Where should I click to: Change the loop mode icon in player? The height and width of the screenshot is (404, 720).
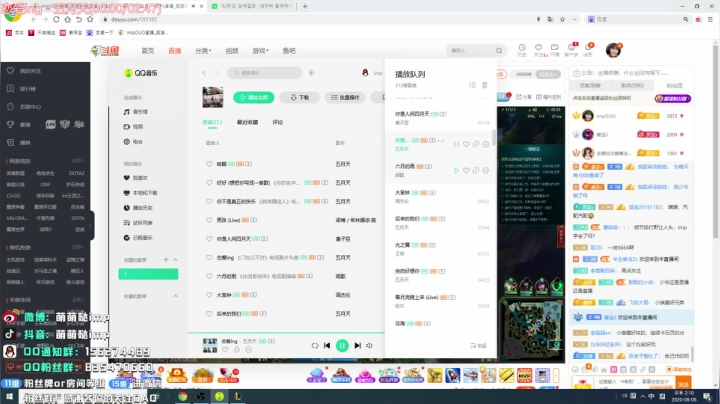[x=315, y=346]
